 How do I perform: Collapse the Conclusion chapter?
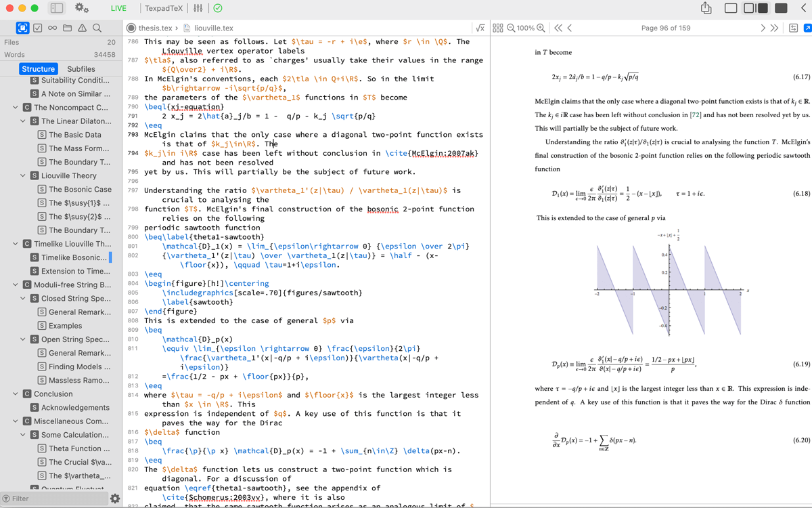coord(15,394)
